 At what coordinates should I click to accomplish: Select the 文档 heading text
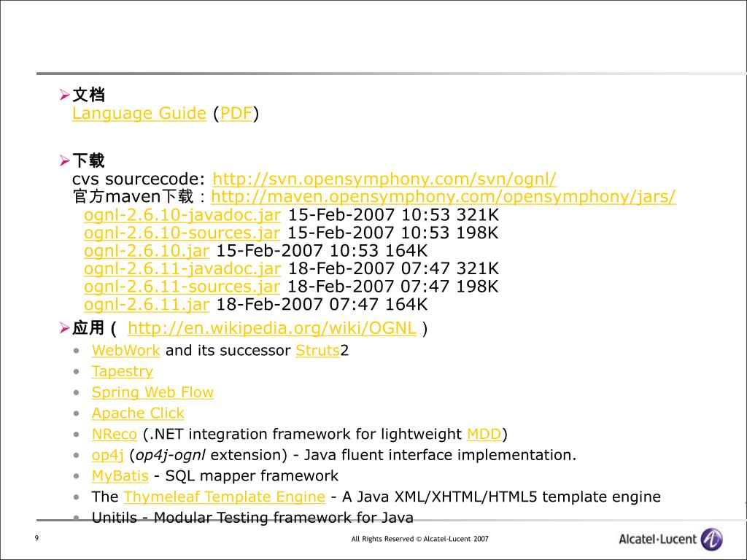(x=88, y=96)
